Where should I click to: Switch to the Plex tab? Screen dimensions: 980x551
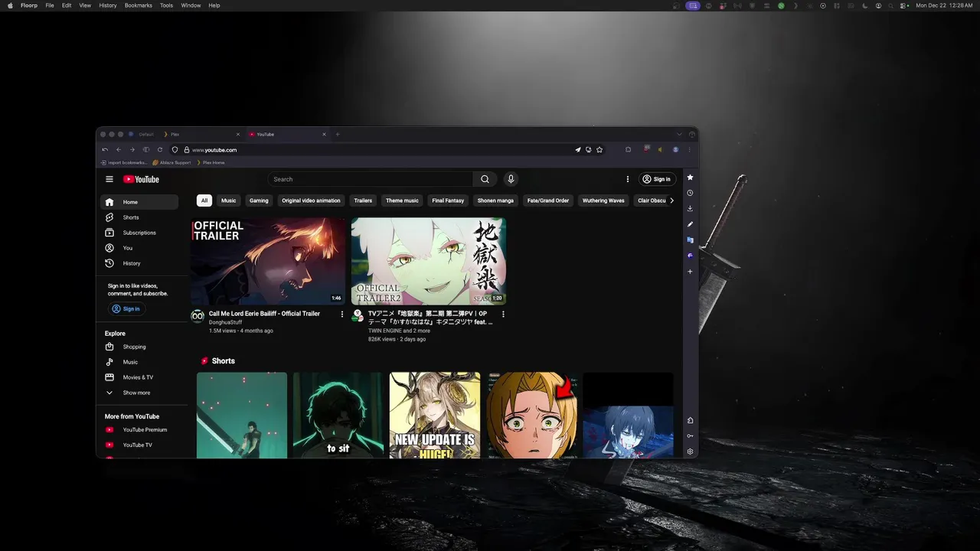pyautogui.click(x=201, y=134)
